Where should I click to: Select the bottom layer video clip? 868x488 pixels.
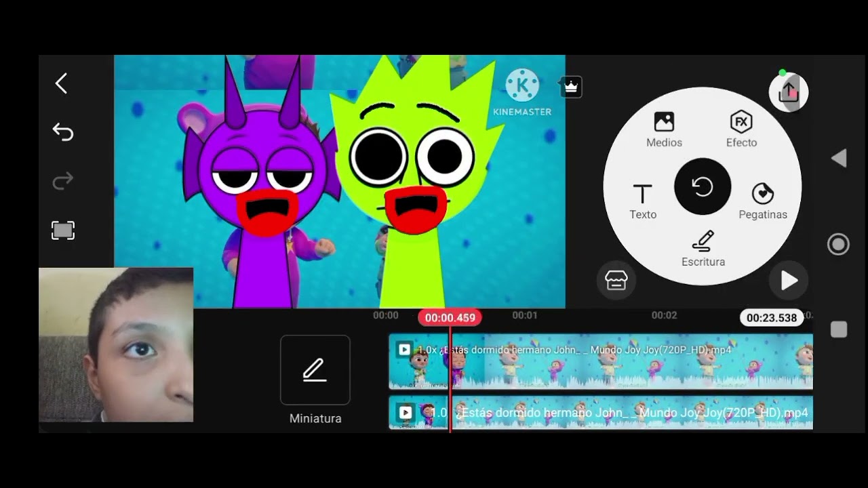coord(601,413)
